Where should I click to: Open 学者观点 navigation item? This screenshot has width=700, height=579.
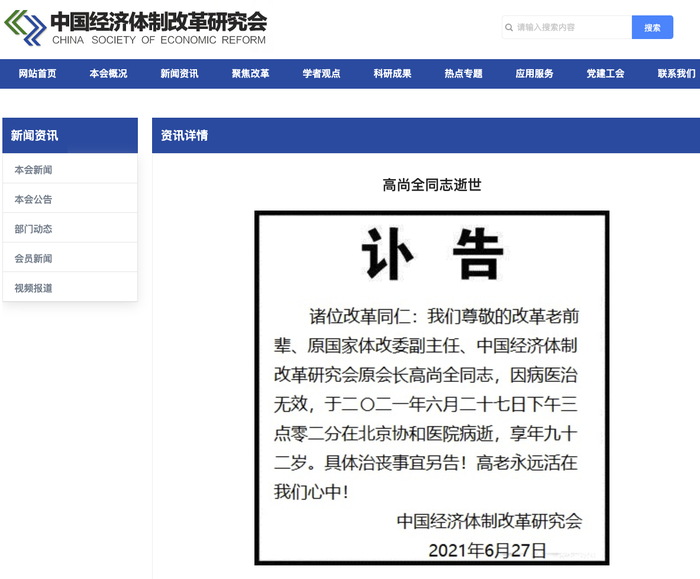coord(321,74)
